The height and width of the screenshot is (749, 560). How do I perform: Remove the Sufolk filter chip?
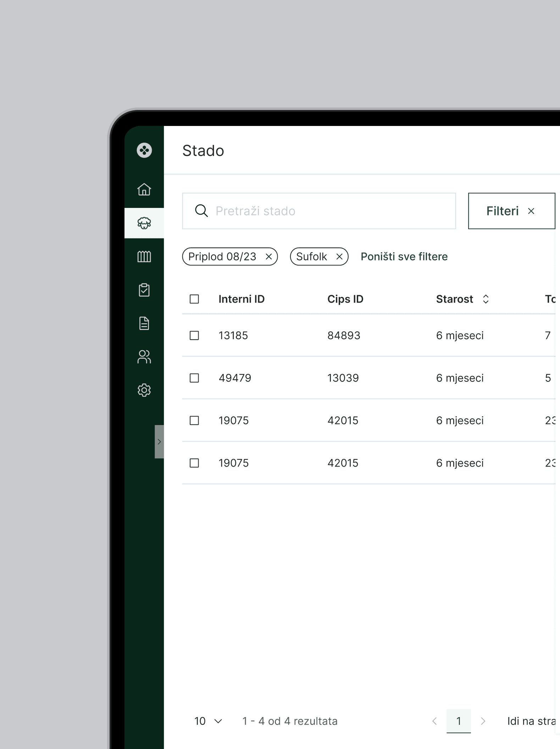click(339, 257)
